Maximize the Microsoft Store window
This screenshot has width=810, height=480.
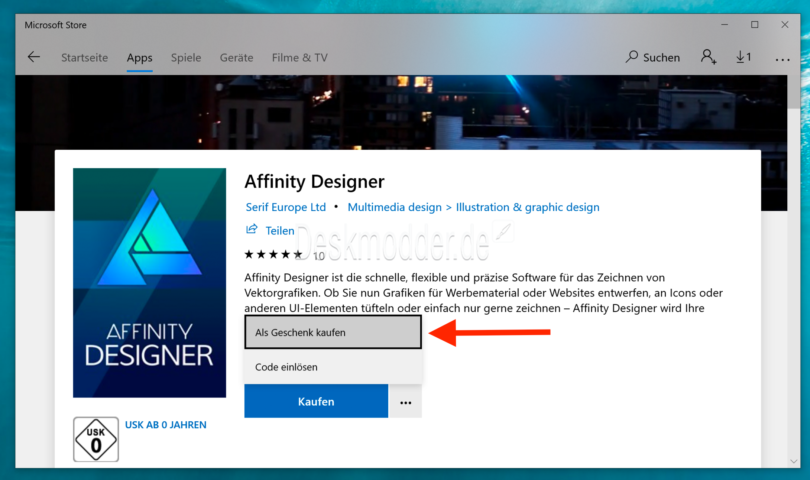[x=755, y=24]
